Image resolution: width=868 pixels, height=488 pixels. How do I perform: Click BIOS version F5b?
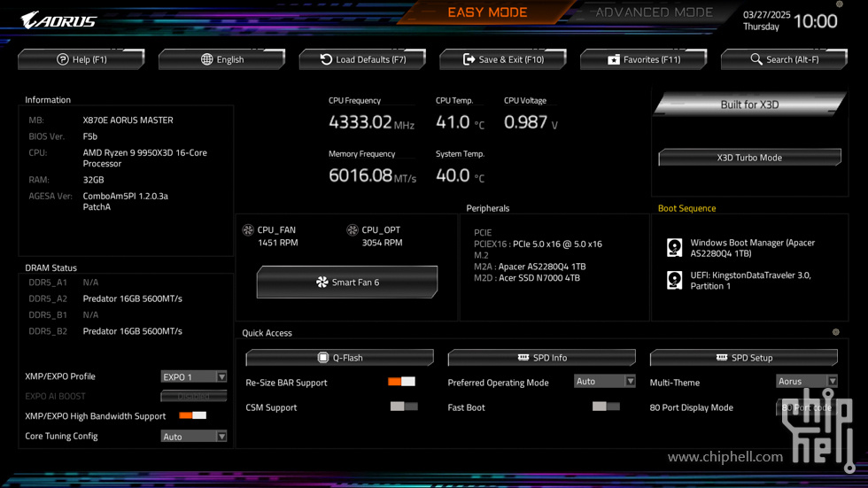pos(90,136)
